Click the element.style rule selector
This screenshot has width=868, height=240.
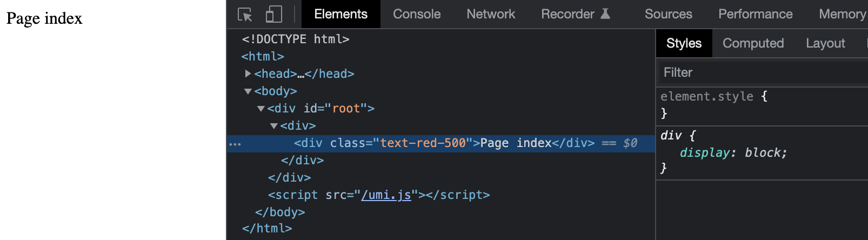click(x=707, y=96)
